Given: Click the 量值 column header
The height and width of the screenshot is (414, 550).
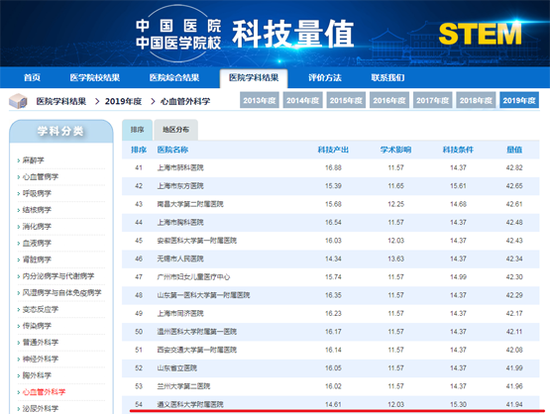Looking at the screenshot, I should tap(514, 150).
